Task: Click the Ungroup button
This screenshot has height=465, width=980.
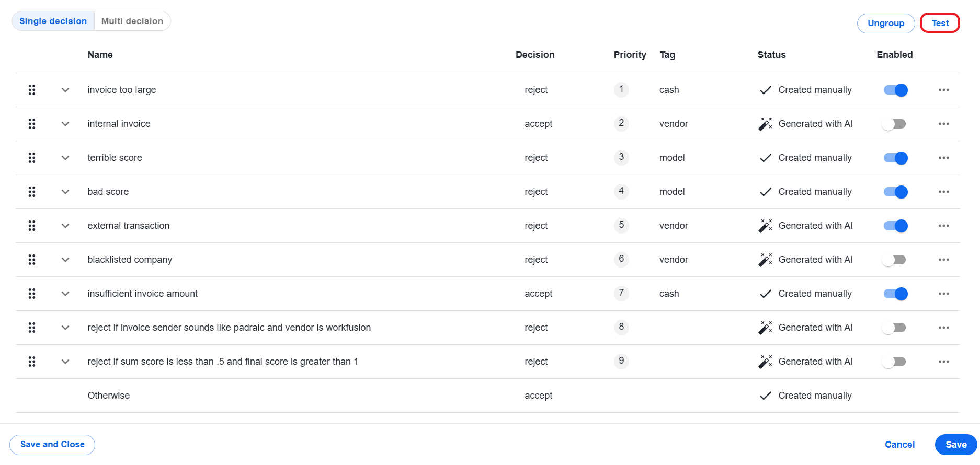Action: 886,23
